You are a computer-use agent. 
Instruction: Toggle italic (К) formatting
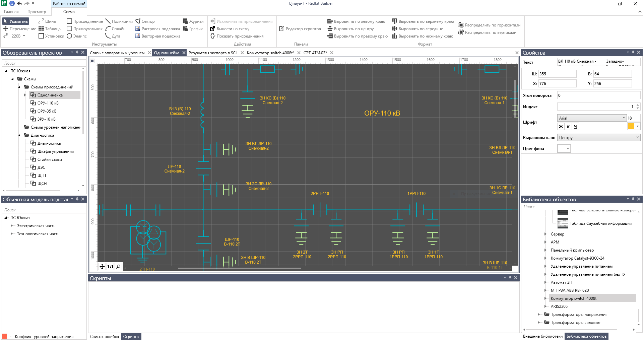pos(568,126)
